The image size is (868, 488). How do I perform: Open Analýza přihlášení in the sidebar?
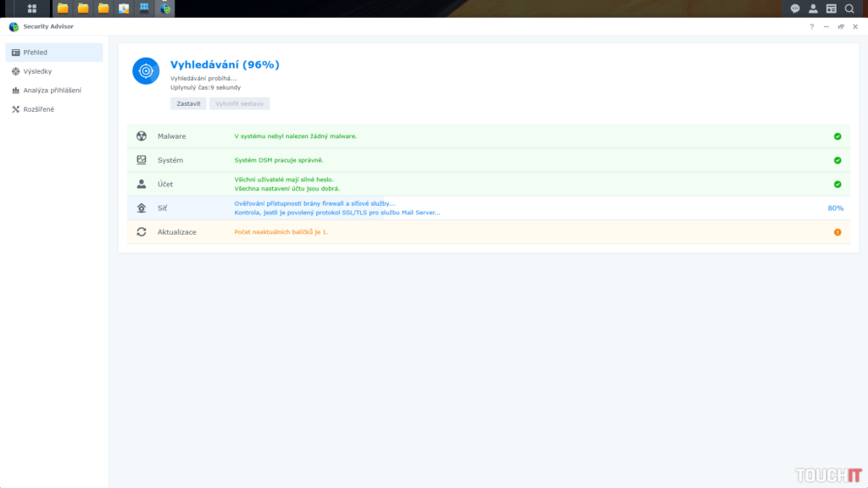53,90
